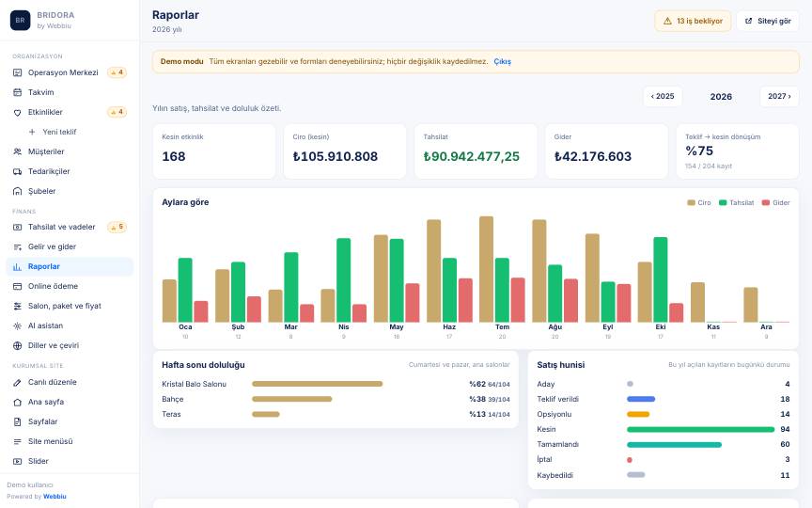812x508 pixels.
Task: Click the Gelir ve gider list icon
Action: (x=17, y=246)
